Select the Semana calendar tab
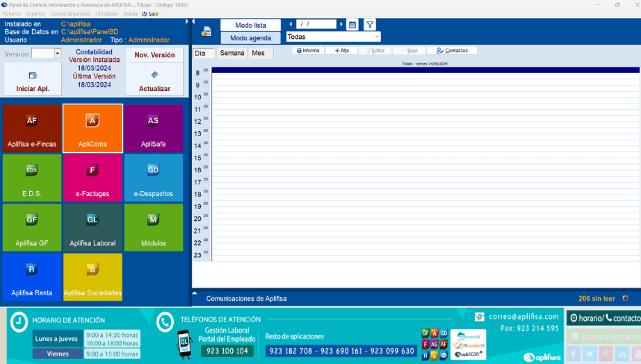 (232, 53)
